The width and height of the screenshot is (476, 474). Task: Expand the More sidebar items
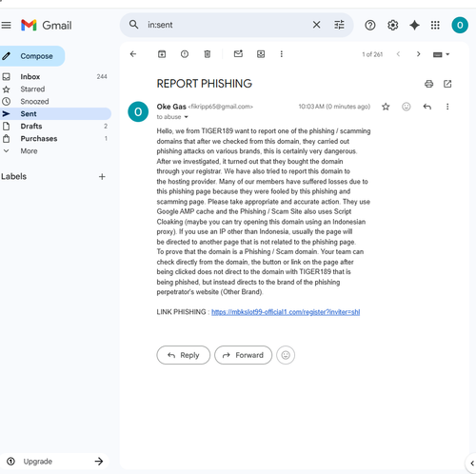click(54, 151)
